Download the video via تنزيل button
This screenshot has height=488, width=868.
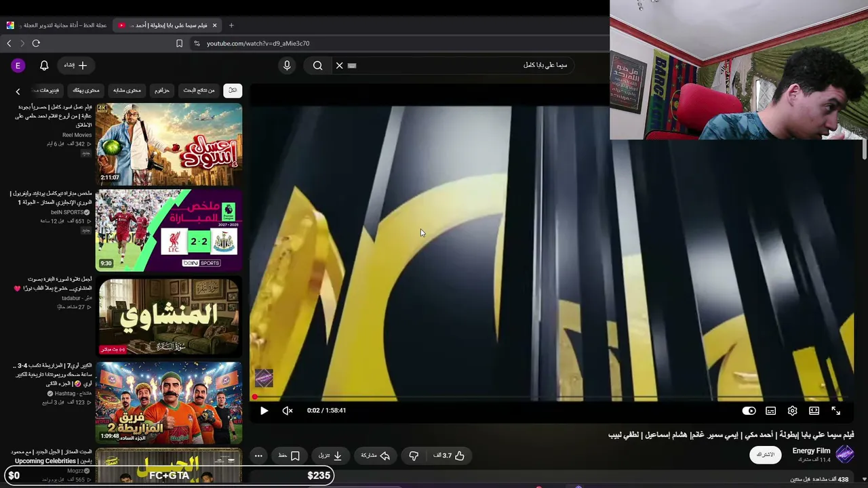click(x=330, y=455)
